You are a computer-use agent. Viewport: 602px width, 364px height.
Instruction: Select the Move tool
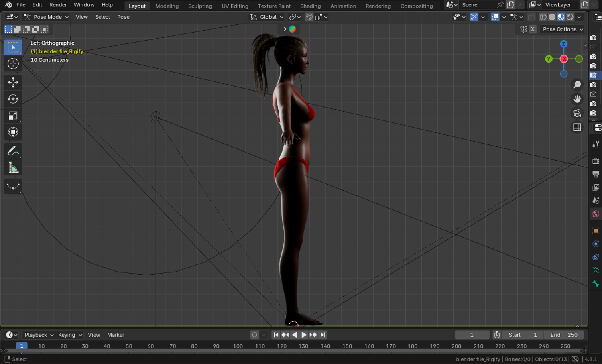(13, 82)
